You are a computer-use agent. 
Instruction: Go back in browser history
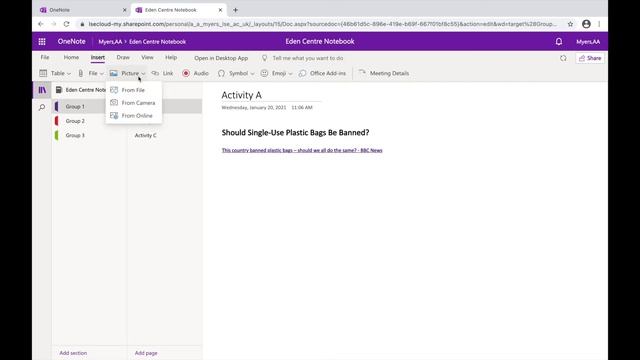[x=41, y=24]
